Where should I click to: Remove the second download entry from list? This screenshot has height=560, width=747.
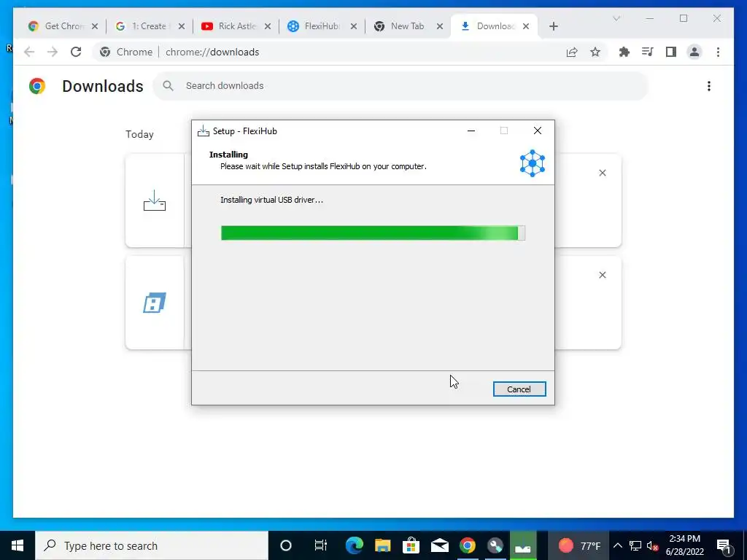[x=602, y=275]
